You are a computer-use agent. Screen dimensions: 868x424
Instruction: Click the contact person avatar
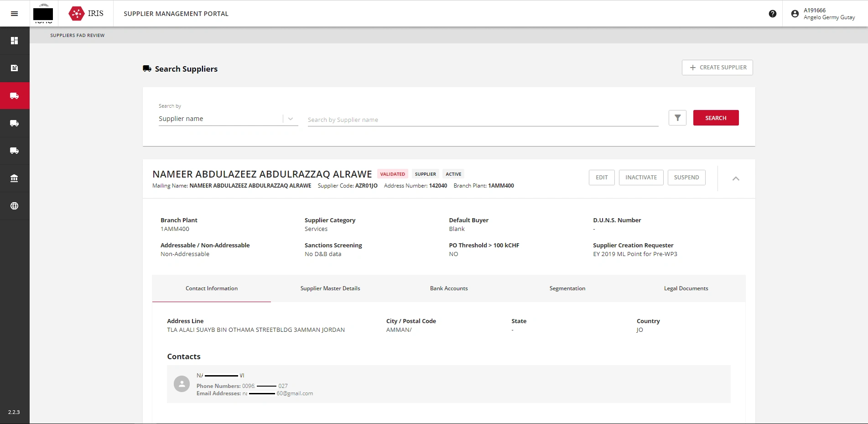tap(182, 384)
